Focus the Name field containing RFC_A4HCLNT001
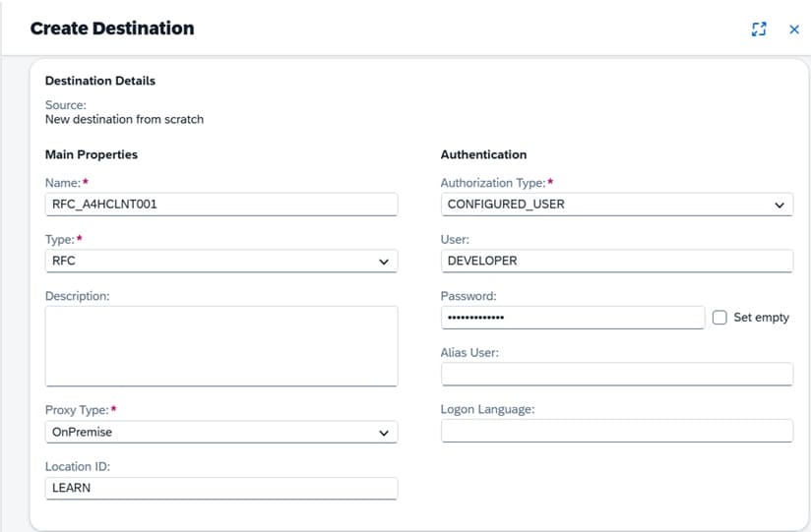Viewport: 811px width, 532px height. coord(221,205)
